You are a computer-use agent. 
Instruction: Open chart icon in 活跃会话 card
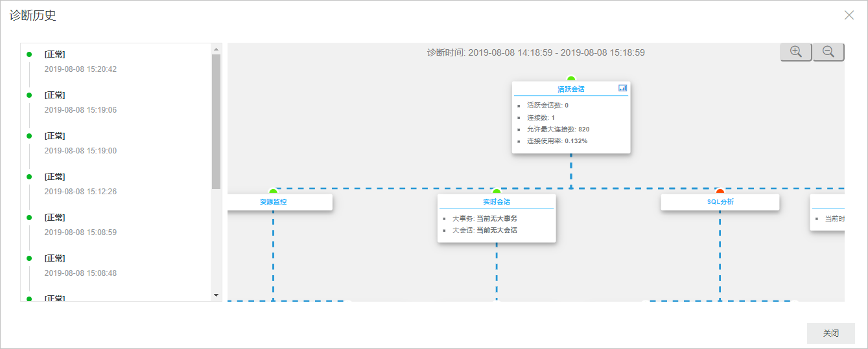[622, 88]
